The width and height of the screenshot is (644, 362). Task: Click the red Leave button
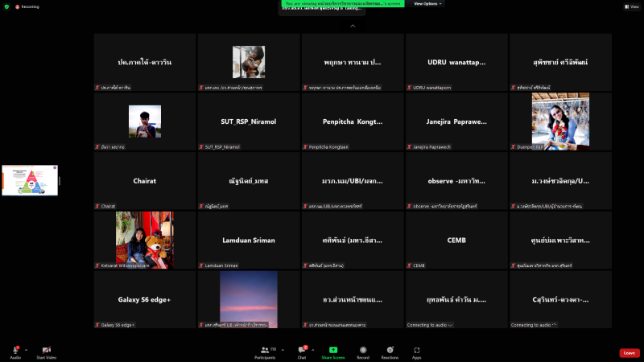point(630,352)
